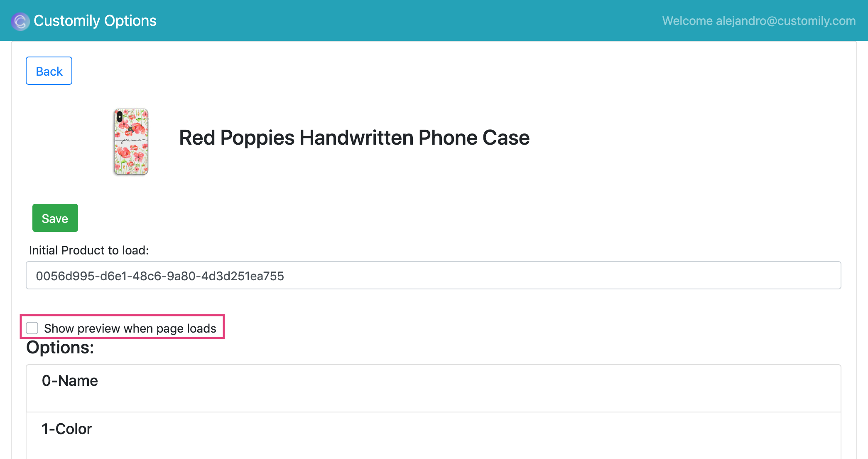The height and width of the screenshot is (459, 868).
Task: Click the Red Poppies Handwritten Phone Case title
Action: pos(354,138)
